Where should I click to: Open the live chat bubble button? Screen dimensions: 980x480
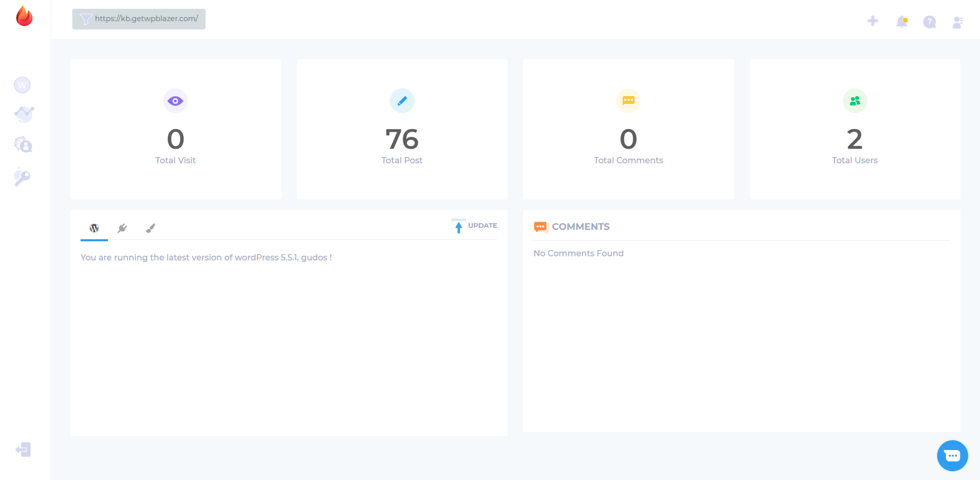coord(953,456)
